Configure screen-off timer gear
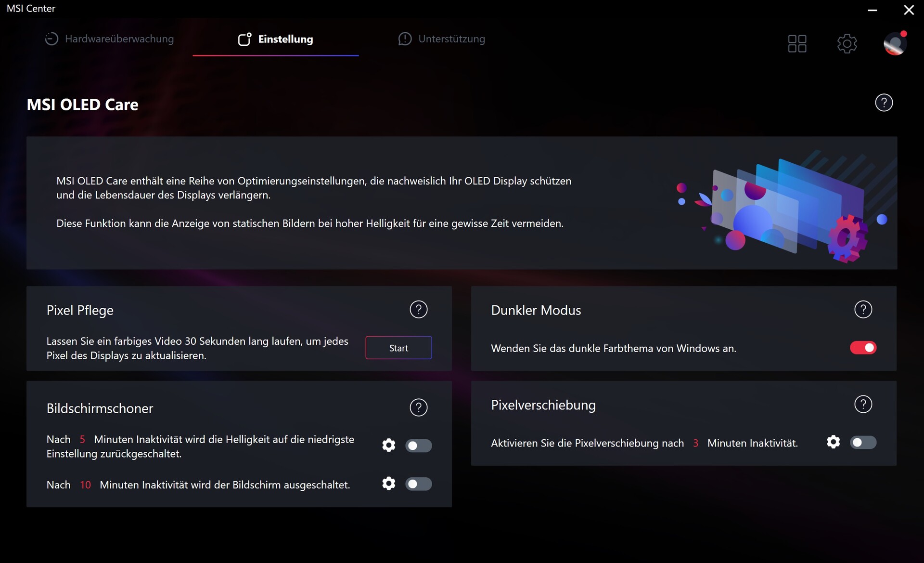 click(388, 484)
